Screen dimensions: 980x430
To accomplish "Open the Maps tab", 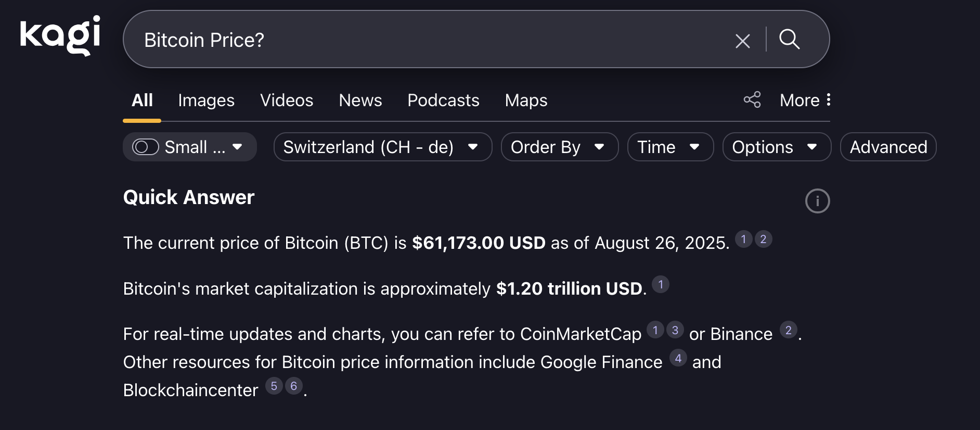I will point(526,100).
